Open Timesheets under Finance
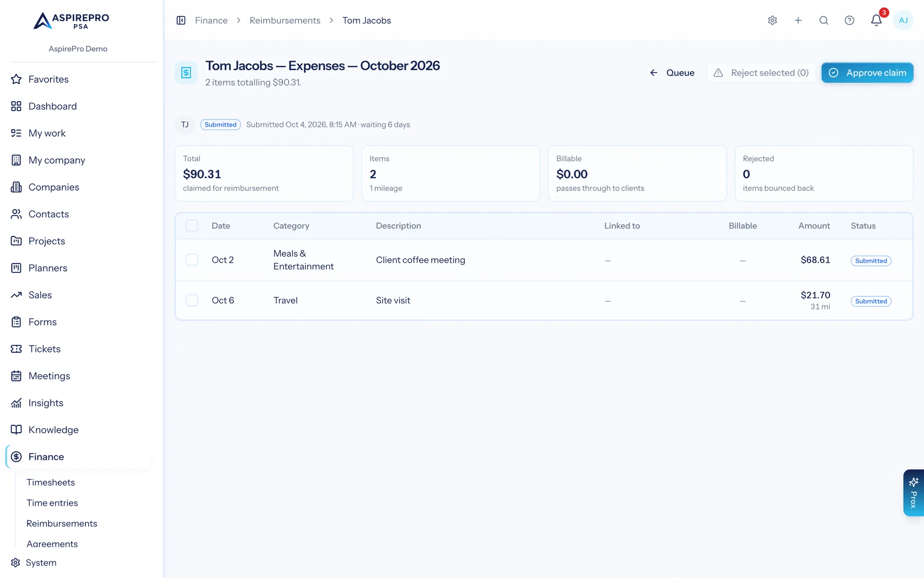The image size is (924, 578). click(51, 482)
